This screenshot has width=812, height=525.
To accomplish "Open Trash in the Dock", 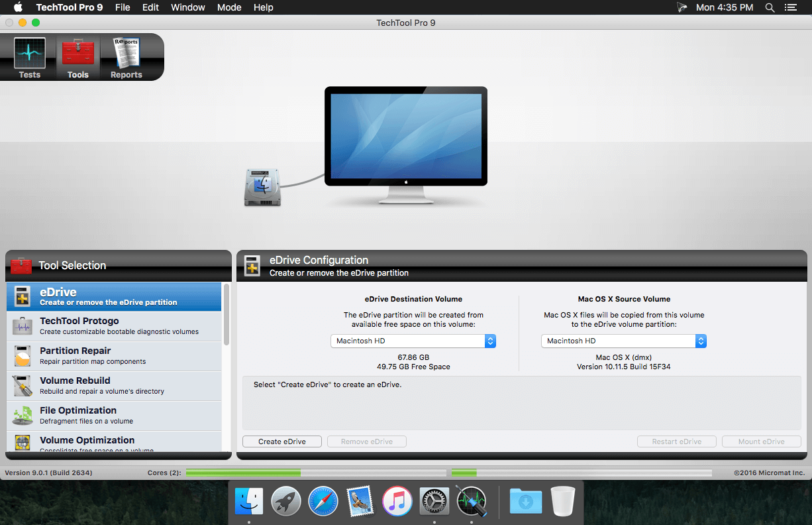I will (563, 502).
